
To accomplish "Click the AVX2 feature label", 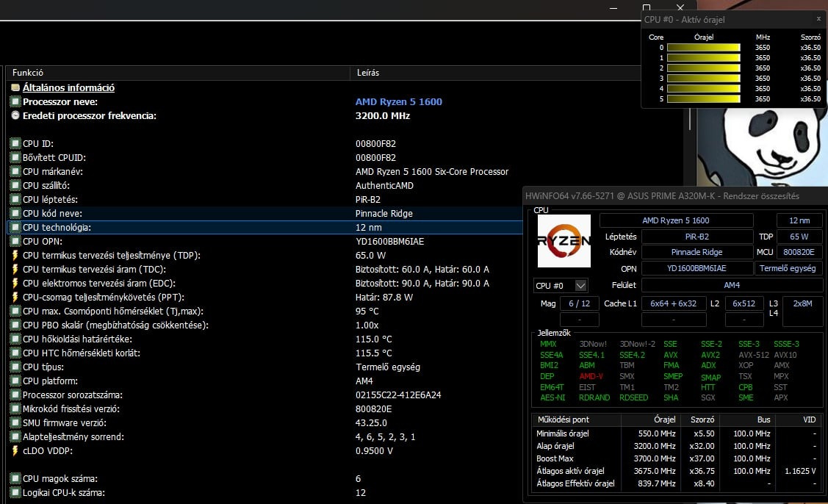I will point(710,355).
